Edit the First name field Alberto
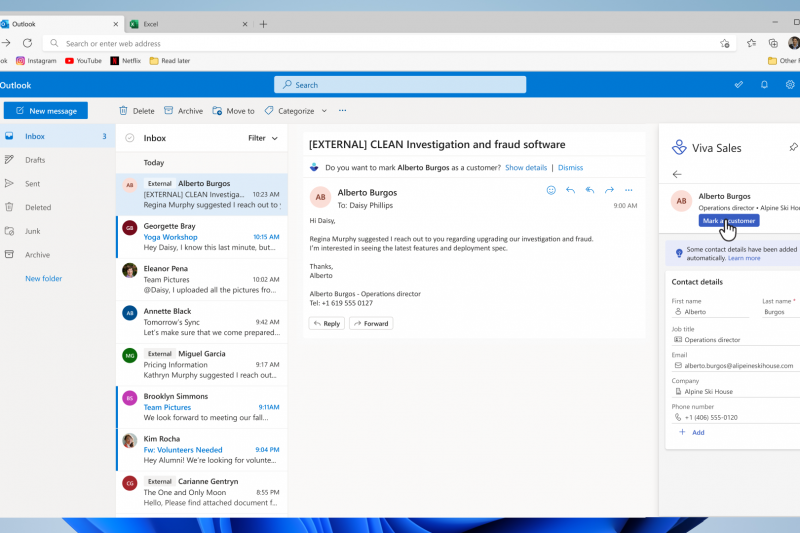800x533 pixels. point(711,312)
